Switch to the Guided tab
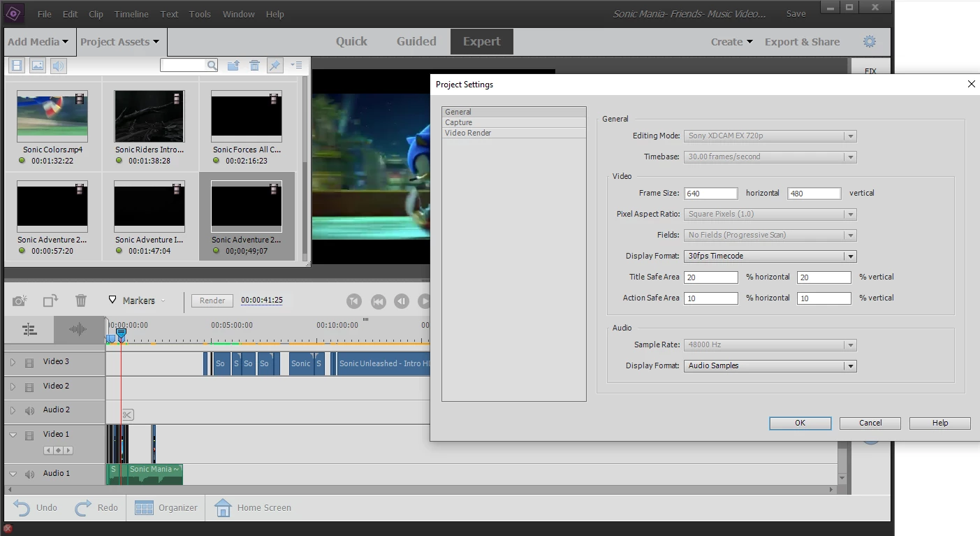Image resolution: width=980 pixels, height=536 pixels. click(x=416, y=41)
